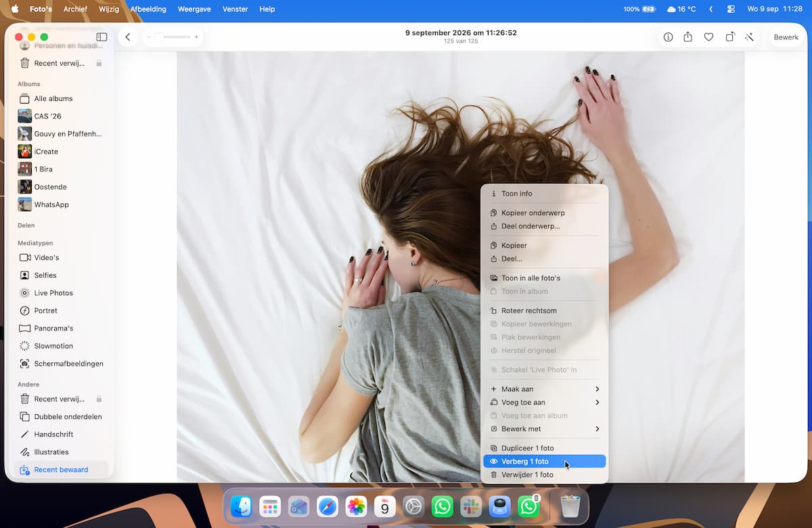Select Handschrift in the sidebar
Image resolution: width=812 pixels, height=528 pixels.
61,435
